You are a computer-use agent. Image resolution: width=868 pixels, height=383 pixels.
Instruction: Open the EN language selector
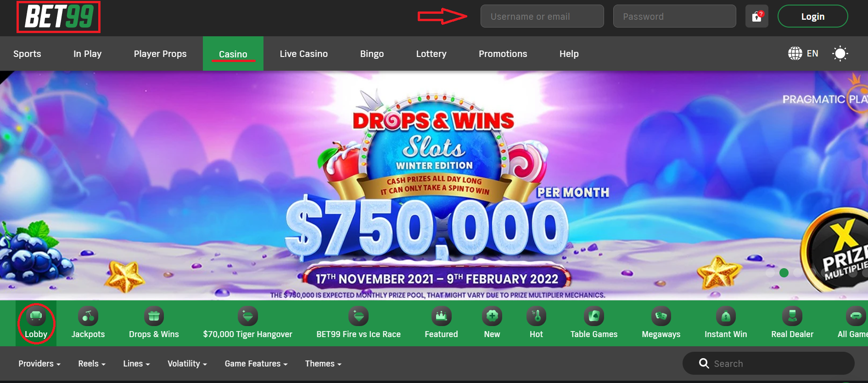[803, 53]
